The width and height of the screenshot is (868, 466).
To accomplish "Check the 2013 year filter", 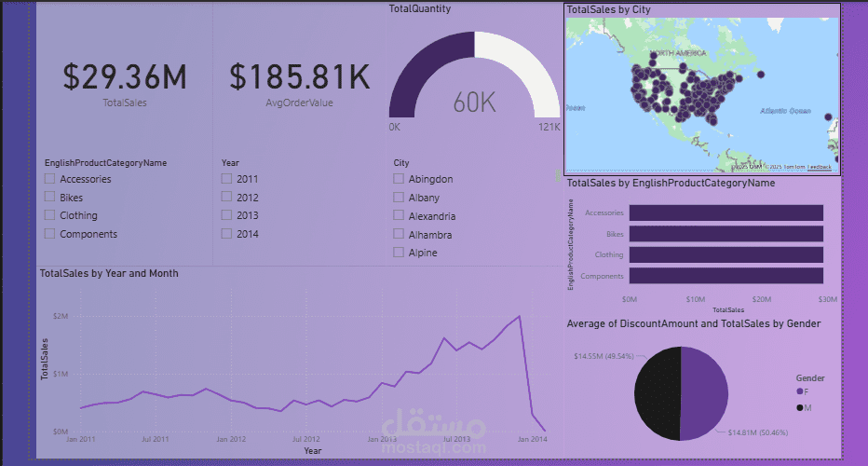I will coord(226,215).
